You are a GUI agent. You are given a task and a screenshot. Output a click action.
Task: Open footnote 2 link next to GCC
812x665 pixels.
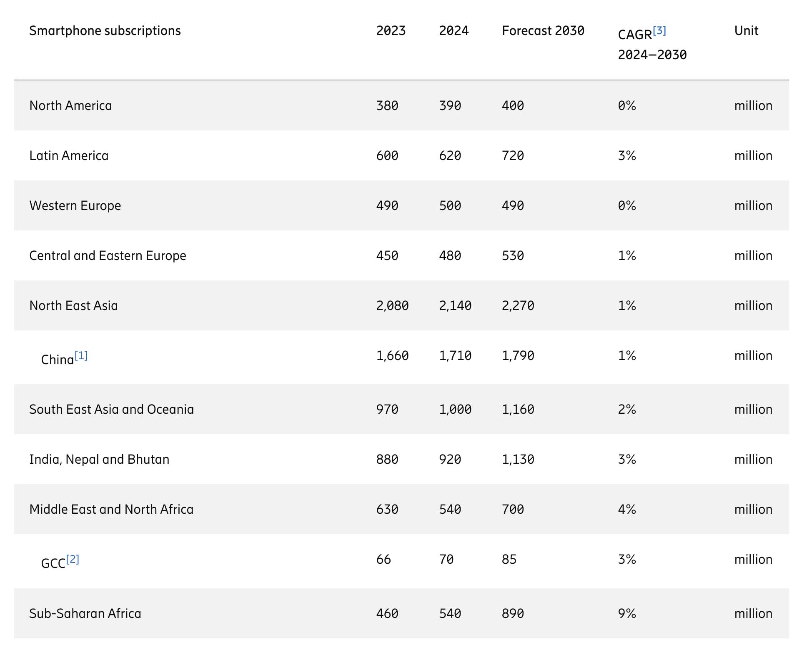point(73,559)
